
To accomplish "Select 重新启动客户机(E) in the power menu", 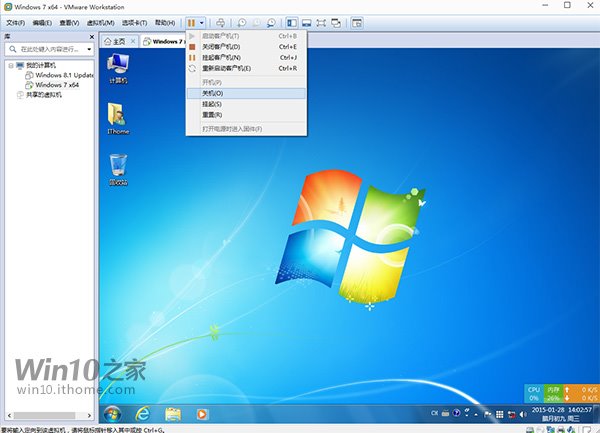I will (x=246, y=68).
